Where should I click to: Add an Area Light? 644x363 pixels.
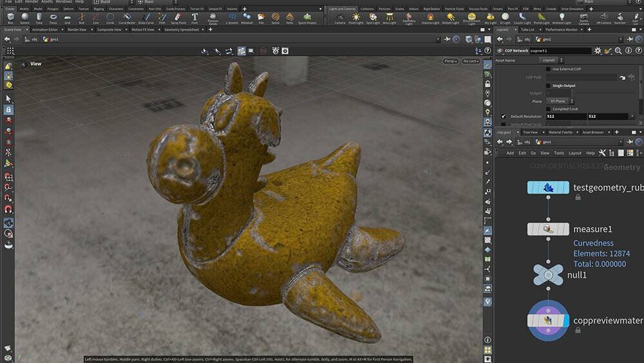pos(390,18)
